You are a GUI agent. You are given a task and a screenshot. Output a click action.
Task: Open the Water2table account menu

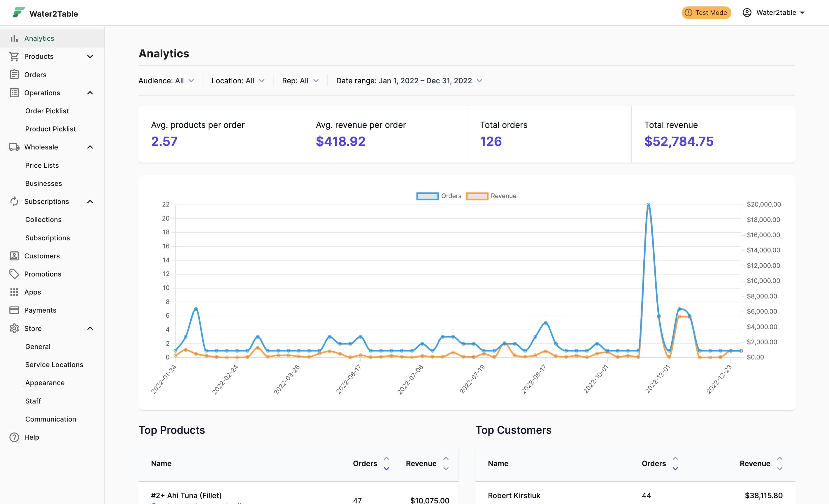pos(773,13)
